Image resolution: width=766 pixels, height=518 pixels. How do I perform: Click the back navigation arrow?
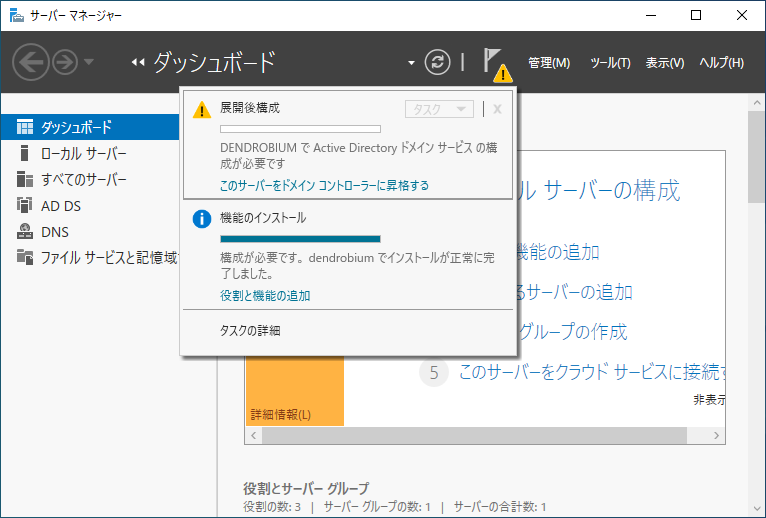click(31, 62)
